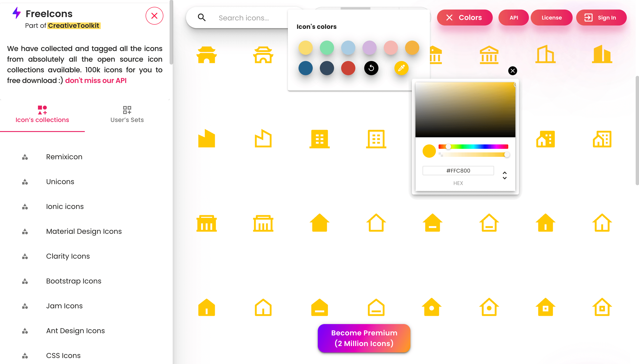Toggle the reset/undo color button
The width and height of the screenshot is (639, 364).
point(371,68)
